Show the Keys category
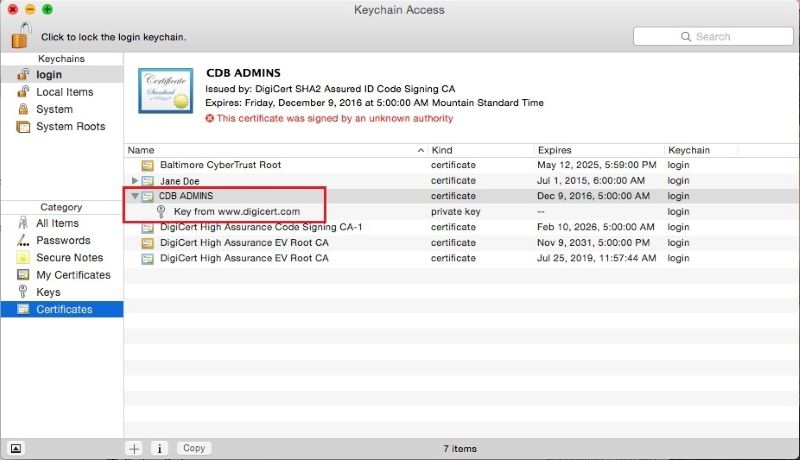800x460 pixels. tap(48, 292)
